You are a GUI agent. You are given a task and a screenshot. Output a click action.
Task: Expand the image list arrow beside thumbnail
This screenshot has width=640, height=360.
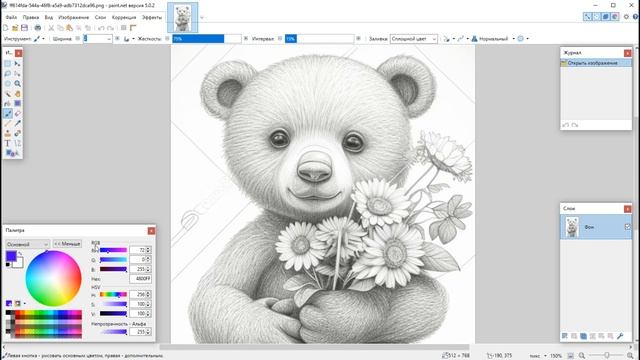point(202,18)
